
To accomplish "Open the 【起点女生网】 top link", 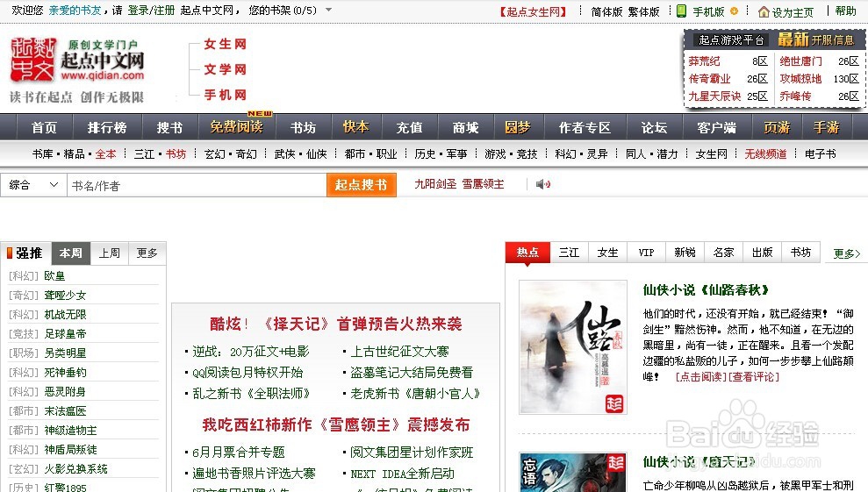I will (533, 11).
